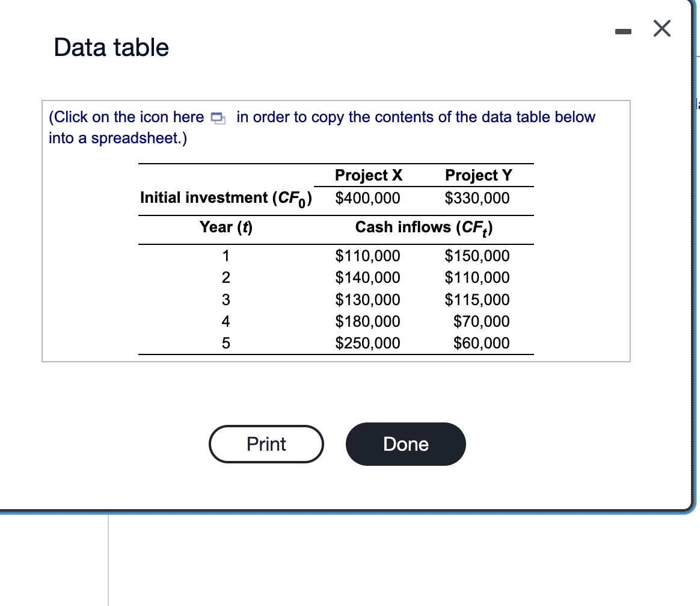Select the Project Y column header
Viewport: 700px width, 606px height.
point(479,175)
